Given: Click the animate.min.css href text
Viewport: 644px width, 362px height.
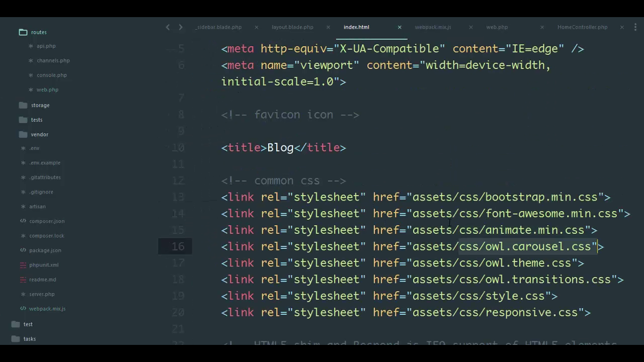Looking at the screenshot, I should [x=498, y=230].
